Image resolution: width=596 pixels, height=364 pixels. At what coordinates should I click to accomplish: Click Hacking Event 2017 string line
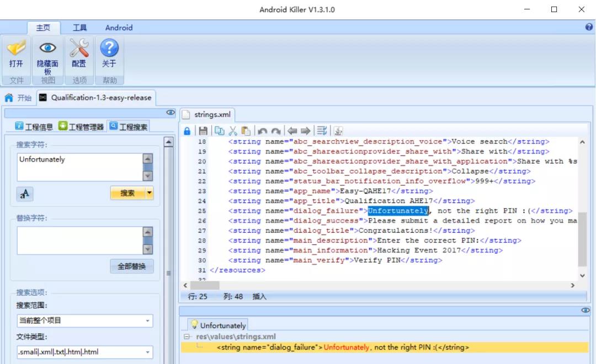click(x=365, y=250)
